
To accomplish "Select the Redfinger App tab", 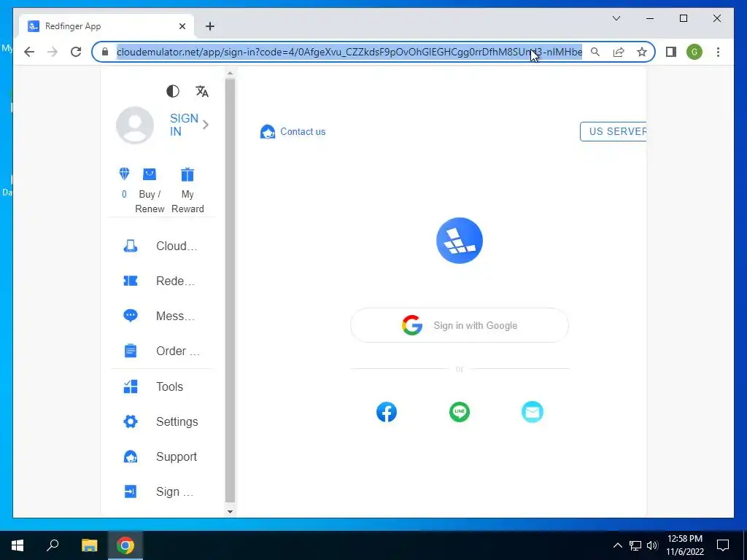I will coord(107,26).
